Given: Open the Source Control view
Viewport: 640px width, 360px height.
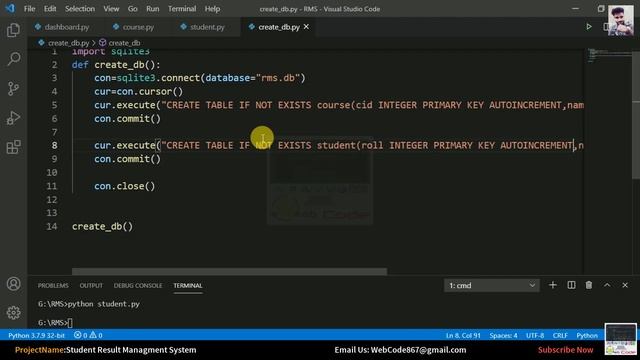Looking at the screenshot, I should (13, 89).
